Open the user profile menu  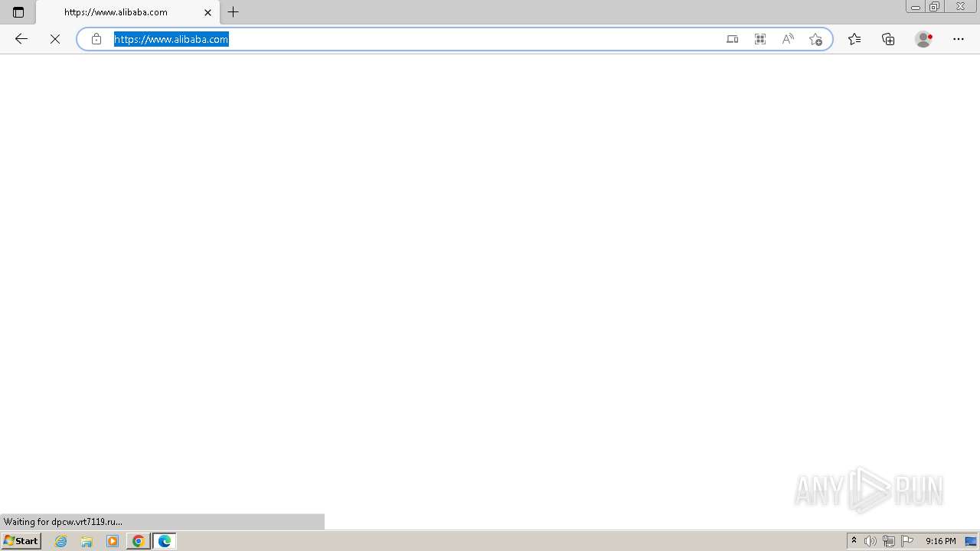coord(924,39)
